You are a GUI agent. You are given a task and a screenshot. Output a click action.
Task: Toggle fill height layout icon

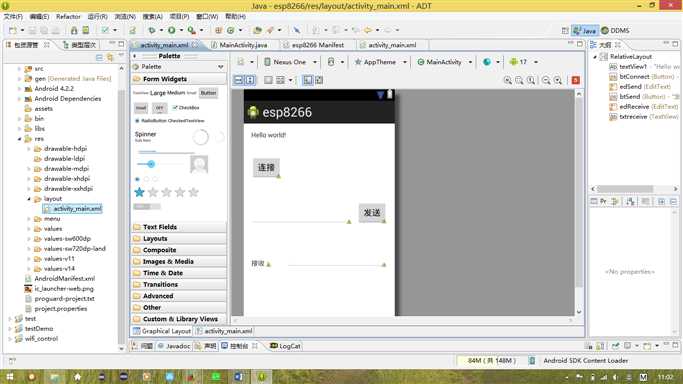[x=250, y=80]
